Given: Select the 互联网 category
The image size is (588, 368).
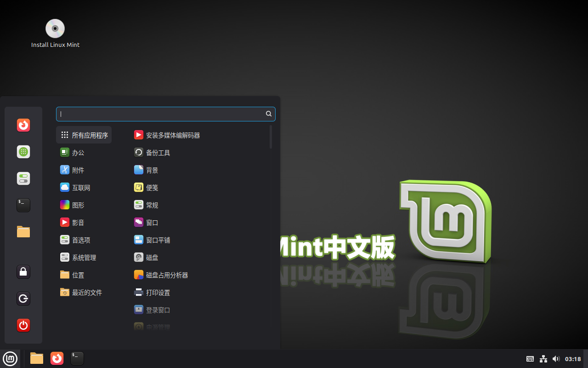Looking at the screenshot, I should point(84,188).
